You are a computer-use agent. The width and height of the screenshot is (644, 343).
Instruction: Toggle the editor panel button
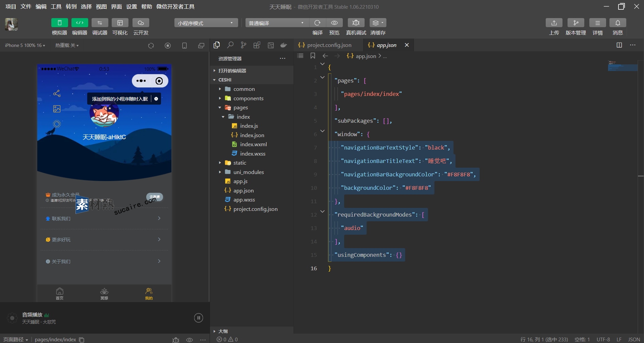coord(79,23)
